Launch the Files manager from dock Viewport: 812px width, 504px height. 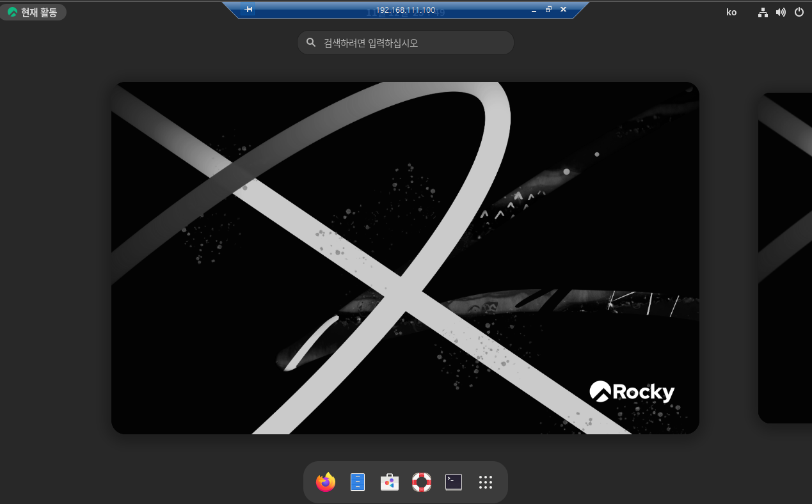[x=358, y=482]
